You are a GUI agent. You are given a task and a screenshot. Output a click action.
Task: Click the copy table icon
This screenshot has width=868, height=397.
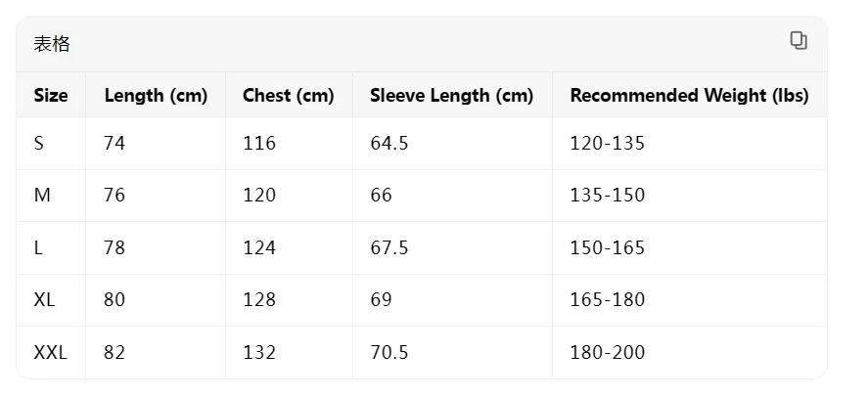pyautogui.click(x=799, y=41)
